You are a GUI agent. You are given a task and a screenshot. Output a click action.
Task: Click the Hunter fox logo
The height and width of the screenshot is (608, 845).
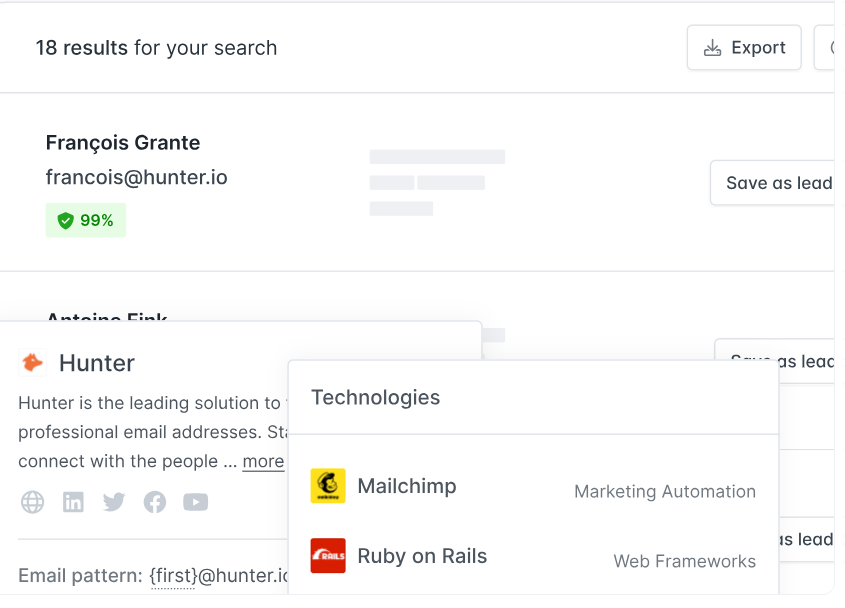[32, 362]
